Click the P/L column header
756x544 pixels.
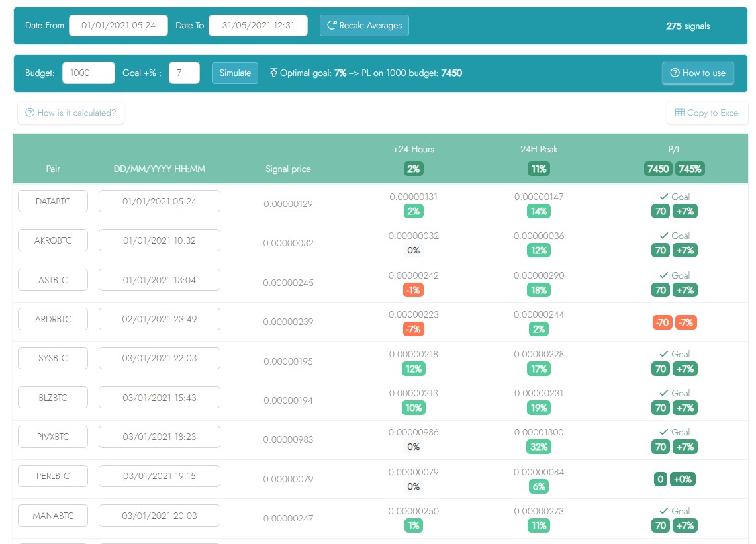coord(675,150)
